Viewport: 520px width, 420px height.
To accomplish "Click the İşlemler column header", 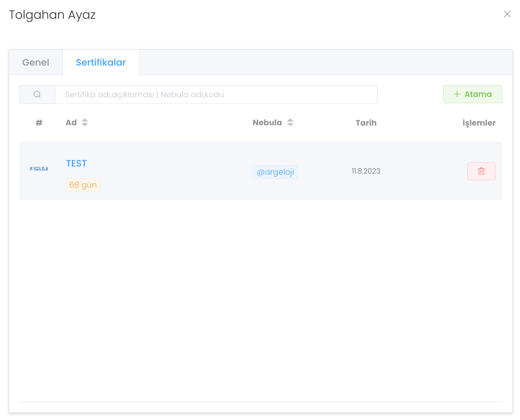I will coord(479,123).
